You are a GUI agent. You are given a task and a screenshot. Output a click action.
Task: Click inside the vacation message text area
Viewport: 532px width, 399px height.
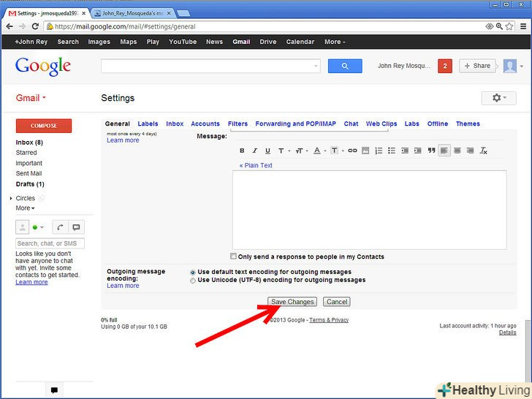[370, 210]
